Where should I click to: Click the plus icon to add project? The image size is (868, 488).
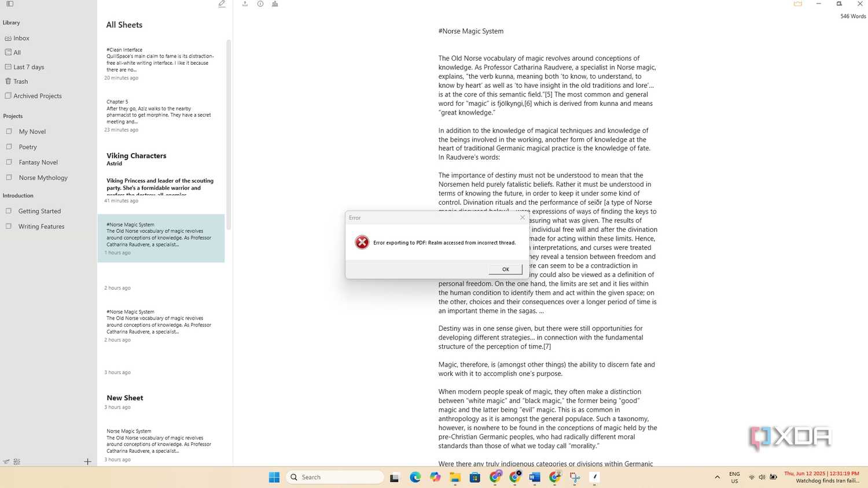pyautogui.click(x=87, y=461)
